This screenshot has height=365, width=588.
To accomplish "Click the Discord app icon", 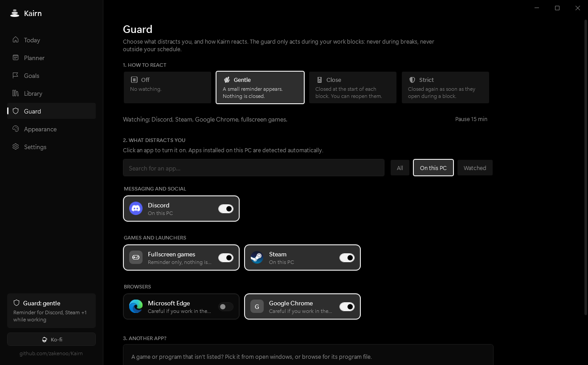I will (136, 208).
